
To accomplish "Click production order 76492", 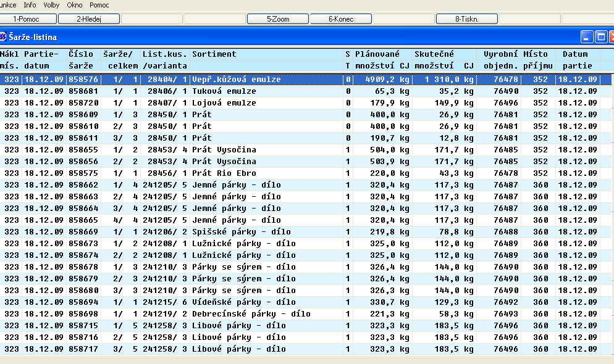I will [506, 302].
